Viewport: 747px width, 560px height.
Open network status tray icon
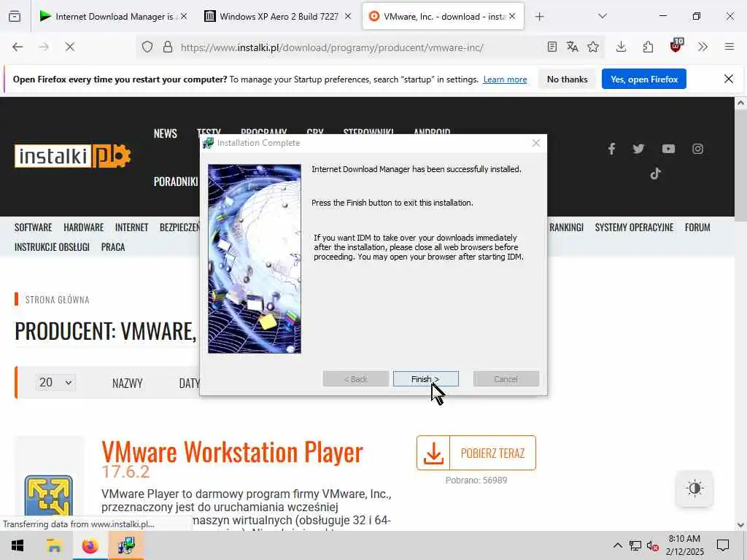pyautogui.click(x=635, y=545)
